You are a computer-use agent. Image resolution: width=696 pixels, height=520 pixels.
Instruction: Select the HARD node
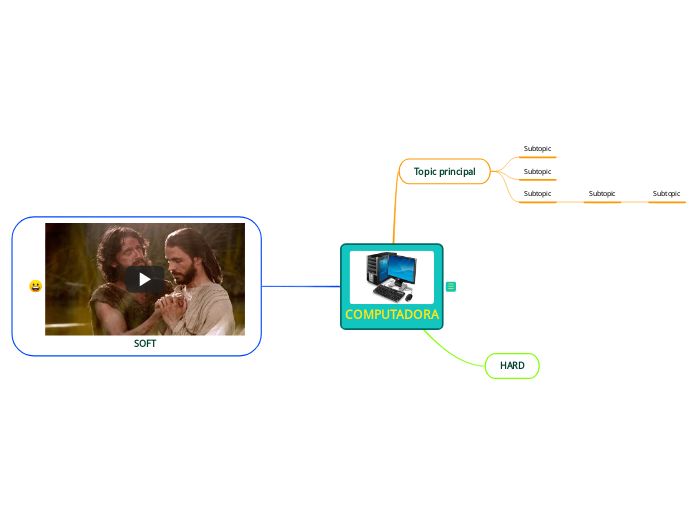(x=512, y=366)
